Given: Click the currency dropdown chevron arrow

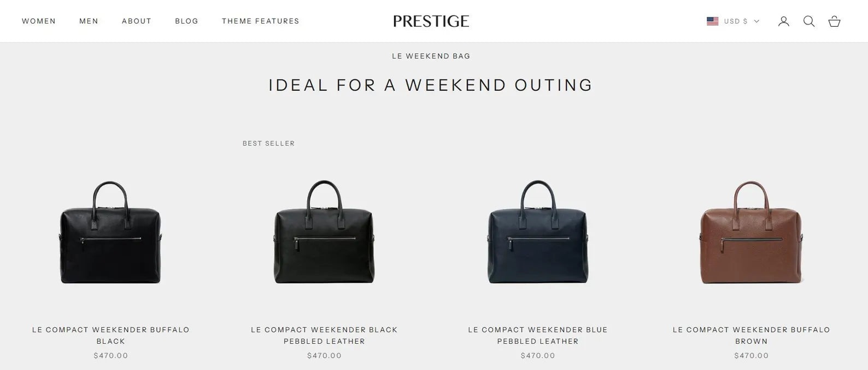Looking at the screenshot, I should coord(757,21).
